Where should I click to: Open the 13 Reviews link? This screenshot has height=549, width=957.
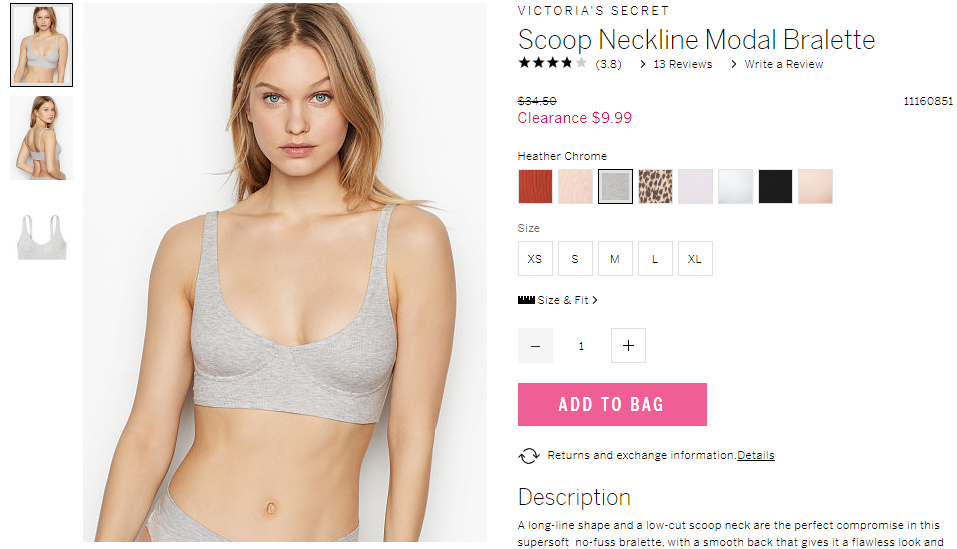pos(682,64)
